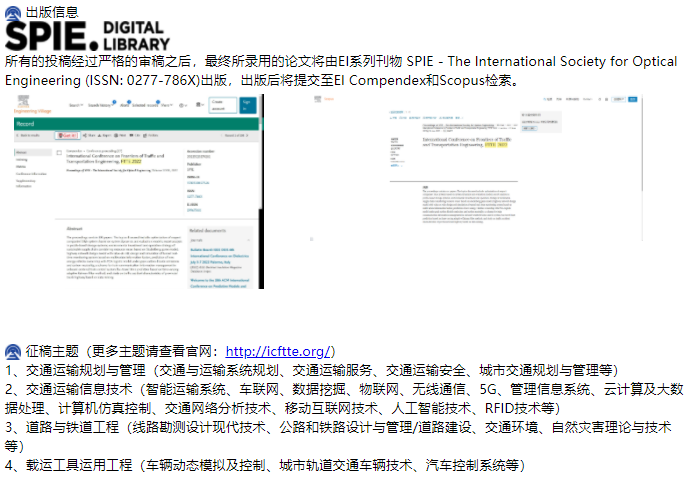Click topic line 3、道路与铁道工程
Viewport: 696px width, 485px height.
click(x=338, y=437)
